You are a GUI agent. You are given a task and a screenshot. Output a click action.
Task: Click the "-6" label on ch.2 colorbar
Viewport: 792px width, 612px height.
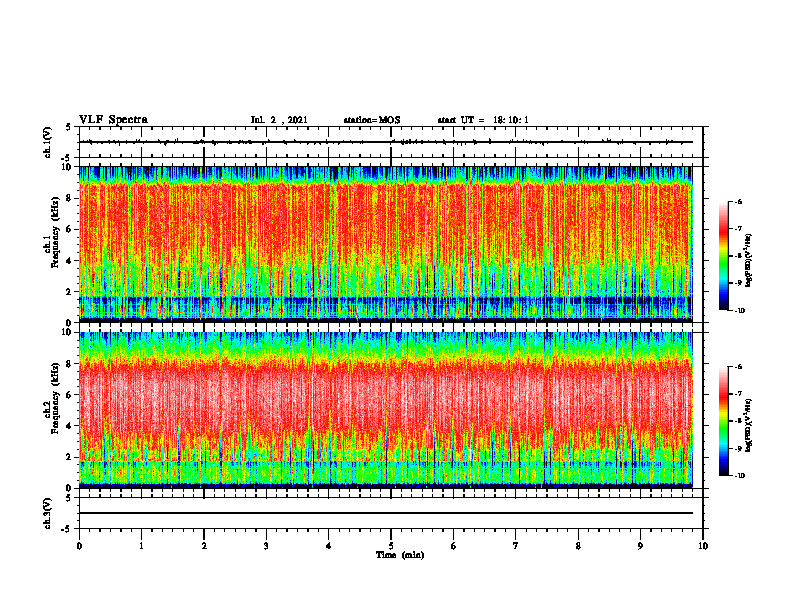tap(738, 367)
